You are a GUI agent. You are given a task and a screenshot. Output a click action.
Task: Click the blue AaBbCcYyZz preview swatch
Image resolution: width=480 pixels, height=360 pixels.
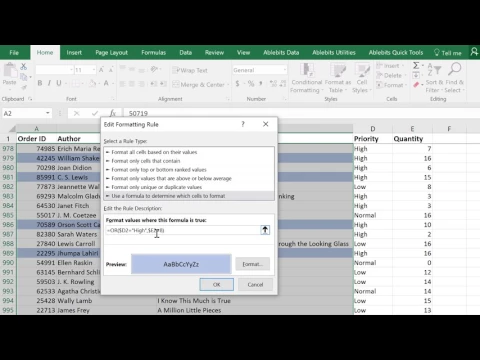point(181,264)
